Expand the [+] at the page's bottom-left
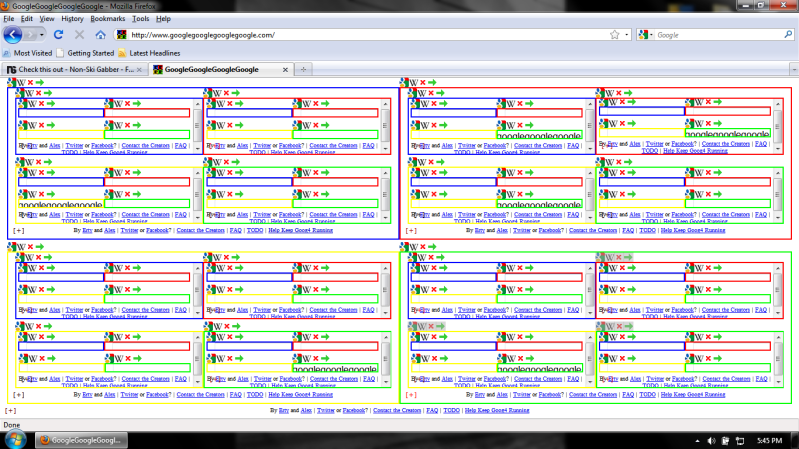Screen dimensions: 799x449 [x=11, y=410]
